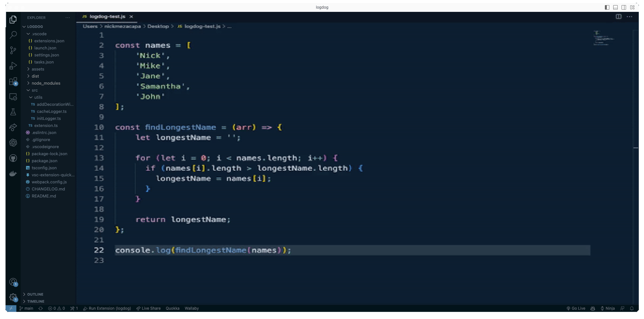Open initLogger.ts file
Image resolution: width=644 pixels, height=319 pixels.
click(49, 118)
